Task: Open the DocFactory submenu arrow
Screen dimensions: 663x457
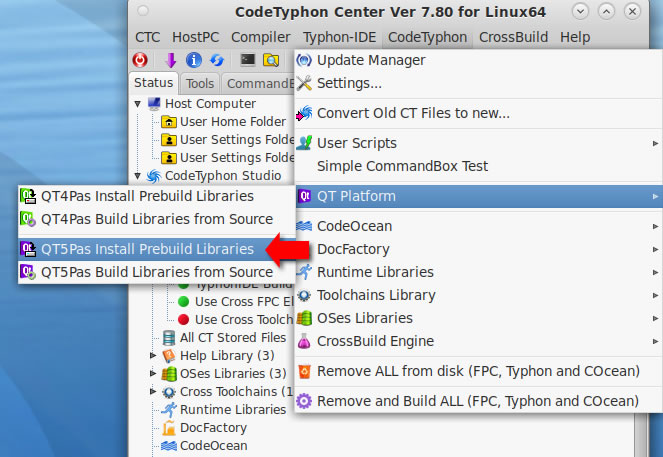Action: point(655,249)
